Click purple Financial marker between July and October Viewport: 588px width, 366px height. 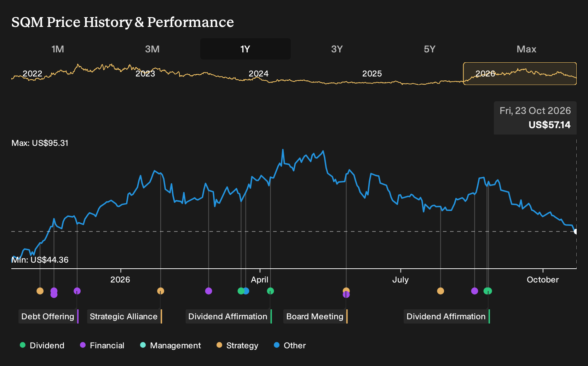pos(475,291)
